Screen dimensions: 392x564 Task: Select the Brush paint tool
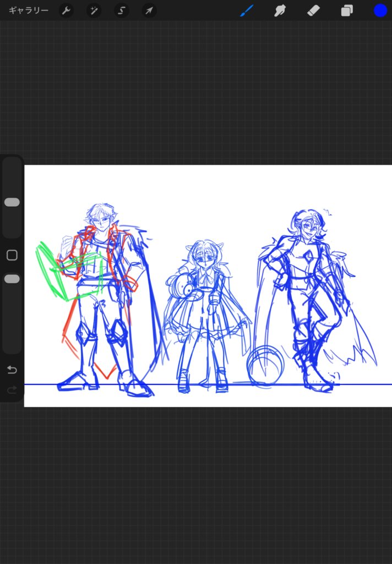pos(247,10)
